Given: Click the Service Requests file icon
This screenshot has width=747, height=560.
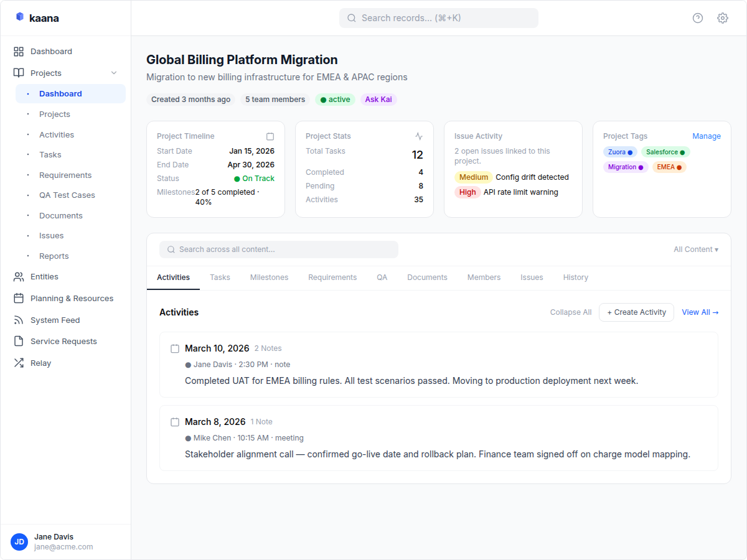Looking at the screenshot, I should pyautogui.click(x=19, y=342).
